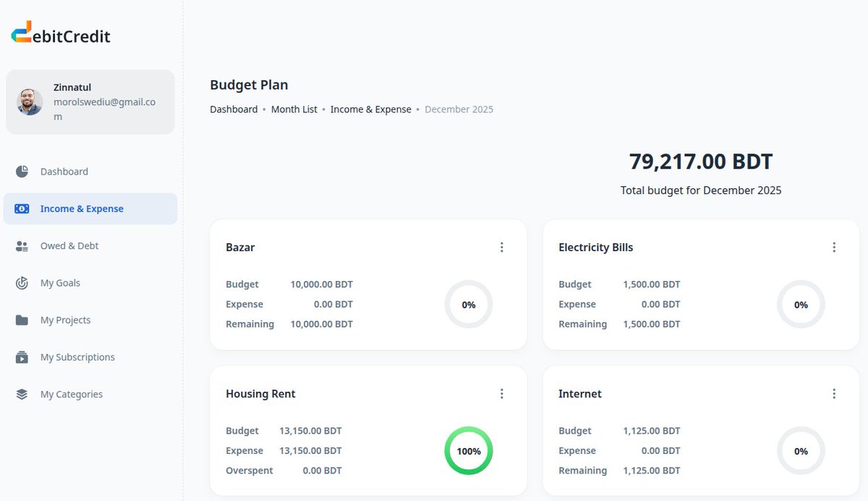The width and height of the screenshot is (868, 501).
Task: Click the Housing Rent 100% progress ring
Action: (x=468, y=450)
